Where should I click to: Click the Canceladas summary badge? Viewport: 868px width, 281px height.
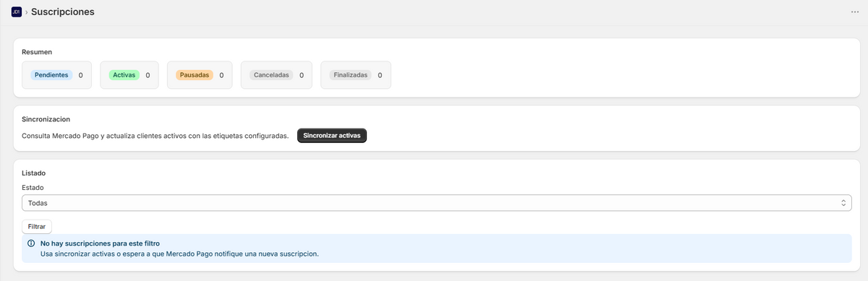tap(271, 74)
